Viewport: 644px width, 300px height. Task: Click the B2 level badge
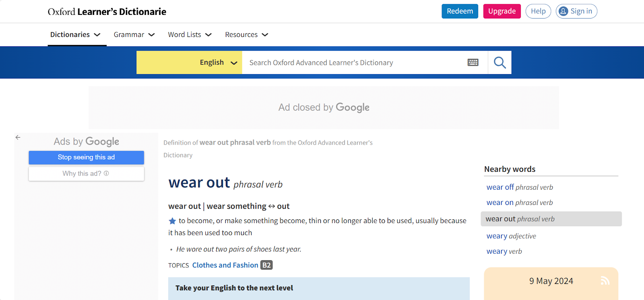click(x=266, y=265)
